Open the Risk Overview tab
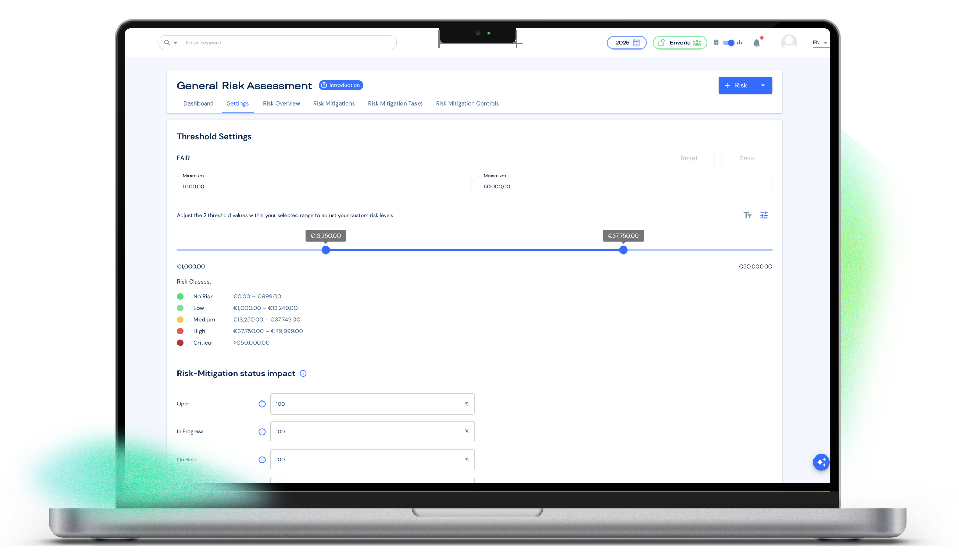Screen dimensions: 959x560 point(281,103)
